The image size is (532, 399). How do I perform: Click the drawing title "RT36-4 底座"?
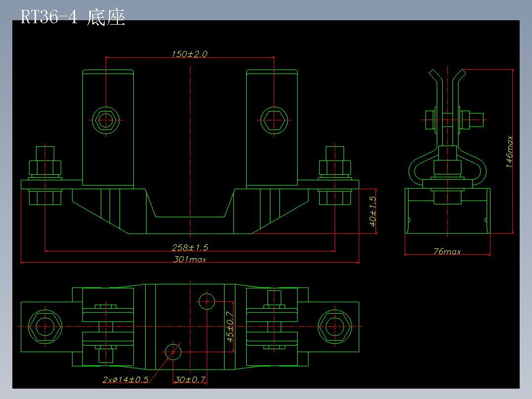click(73, 17)
